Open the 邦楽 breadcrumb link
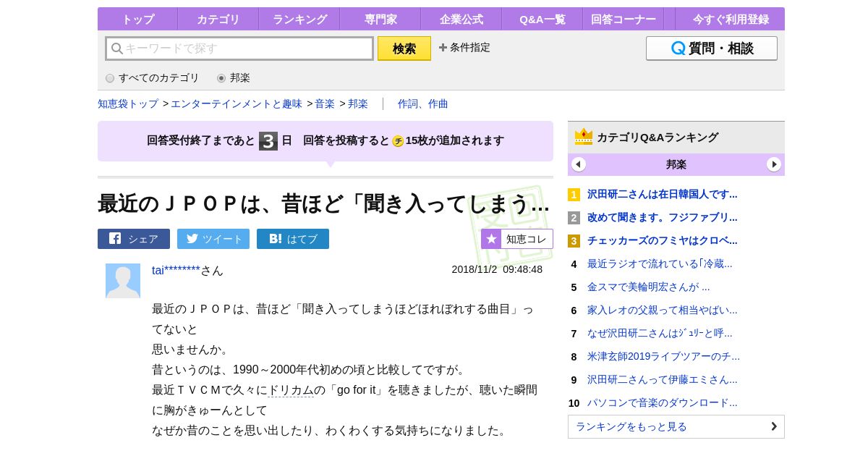This screenshot has width=868, height=456. (358, 104)
